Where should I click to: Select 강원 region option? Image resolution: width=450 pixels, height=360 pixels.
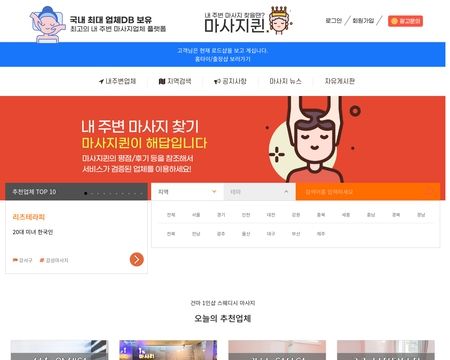tap(296, 215)
